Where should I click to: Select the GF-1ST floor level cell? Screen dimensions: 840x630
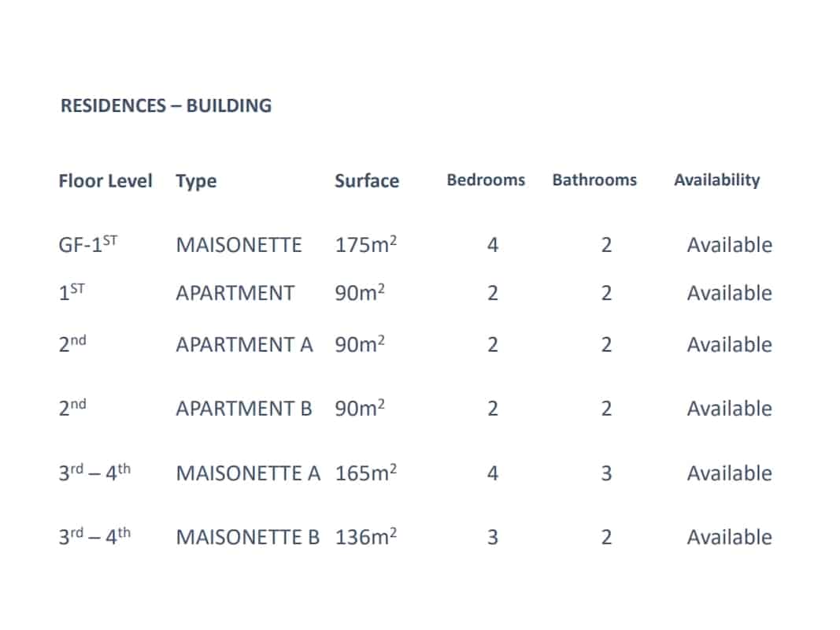coord(88,244)
